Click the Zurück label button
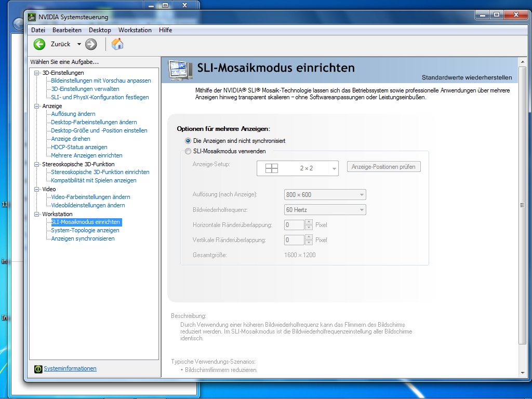Image resolution: width=532 pixels, height=399 pixels. pyautogui.click(x=60, y=44)
